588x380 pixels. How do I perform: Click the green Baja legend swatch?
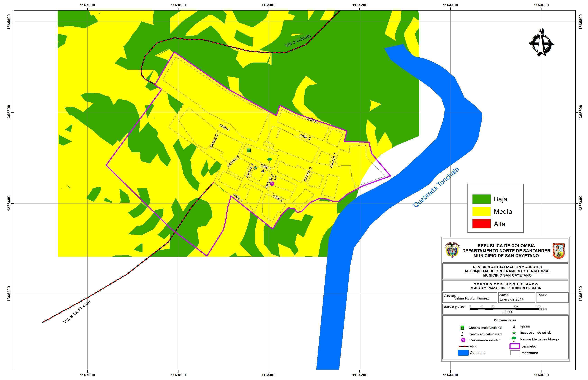click(x=481, y=199)
